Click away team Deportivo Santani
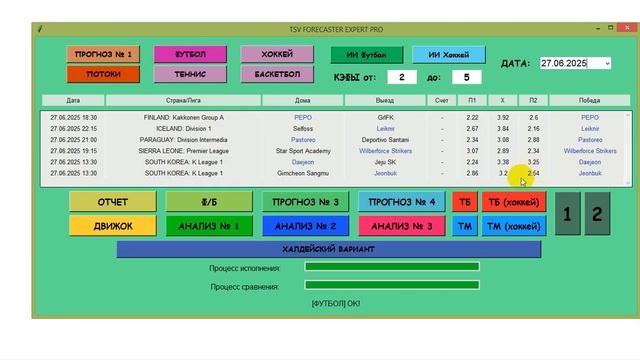 [385, 140]
